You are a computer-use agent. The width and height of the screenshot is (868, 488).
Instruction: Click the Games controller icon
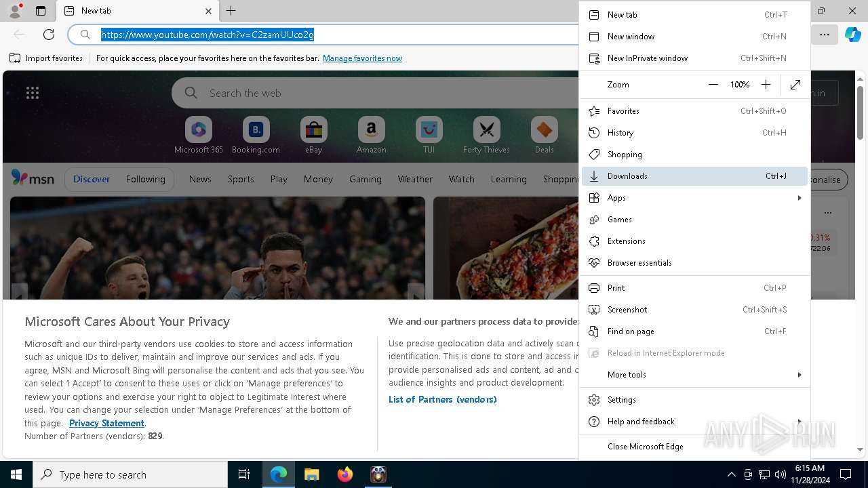[594, 220]
